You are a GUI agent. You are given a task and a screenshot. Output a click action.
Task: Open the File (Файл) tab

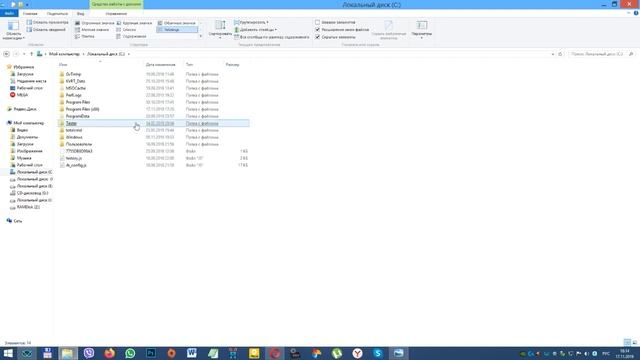pyautogui.click(x=9, y=13)
